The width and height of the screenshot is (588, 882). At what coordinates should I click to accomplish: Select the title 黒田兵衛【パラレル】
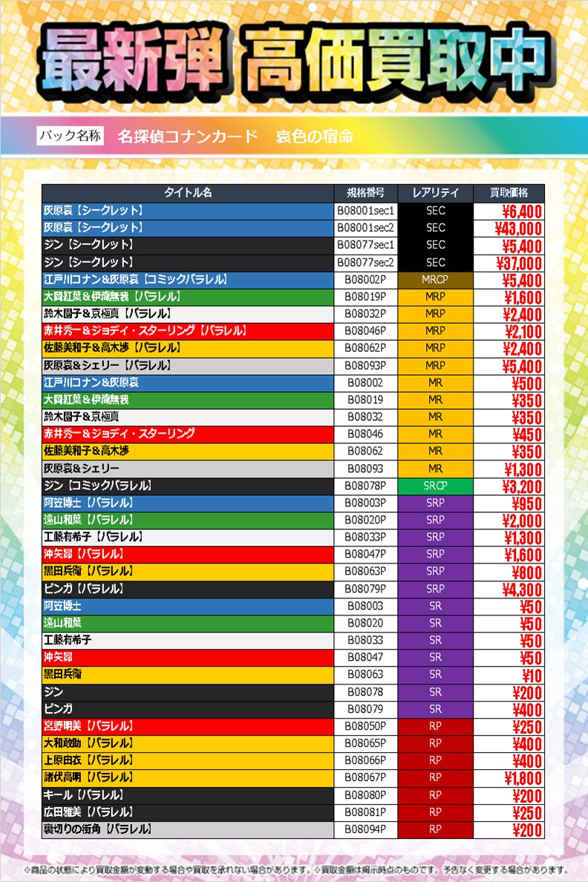pyautogui.click(x=89, y=571)
